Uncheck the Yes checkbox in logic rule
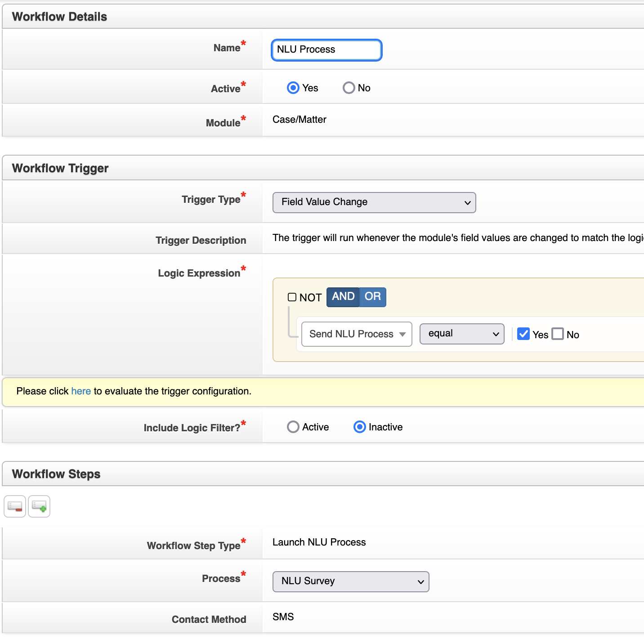Screen dimensions: 644x644 coord(523,334)
